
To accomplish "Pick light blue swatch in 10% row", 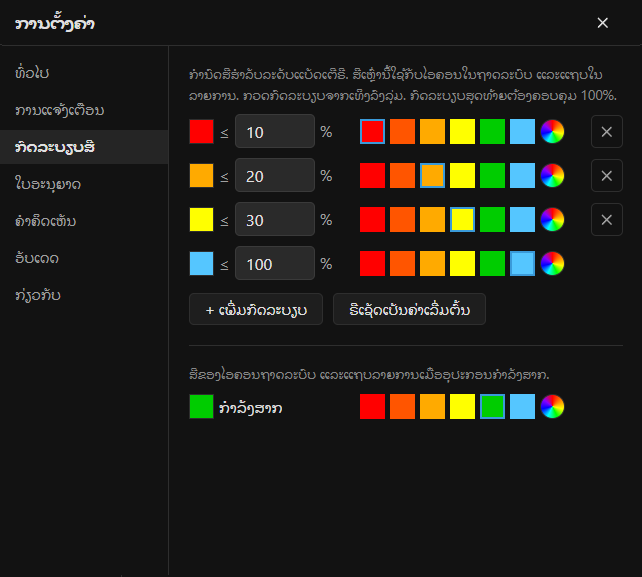I will 522,131.
